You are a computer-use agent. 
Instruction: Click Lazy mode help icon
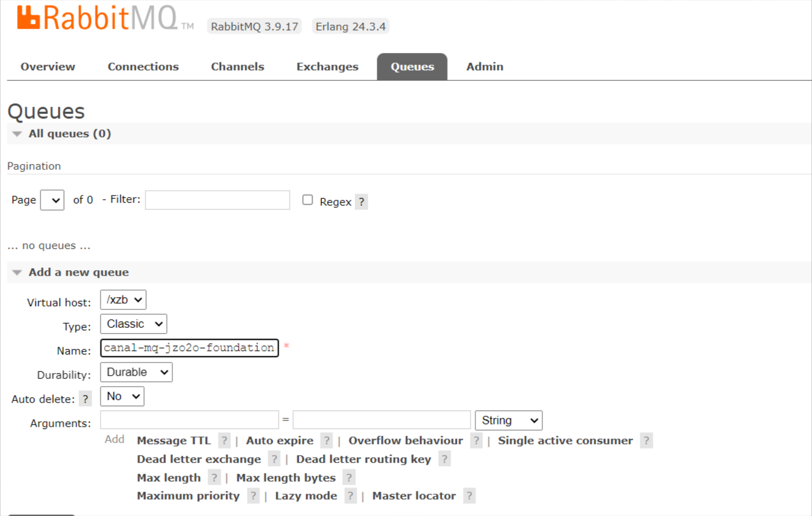(x=350, y=496)
